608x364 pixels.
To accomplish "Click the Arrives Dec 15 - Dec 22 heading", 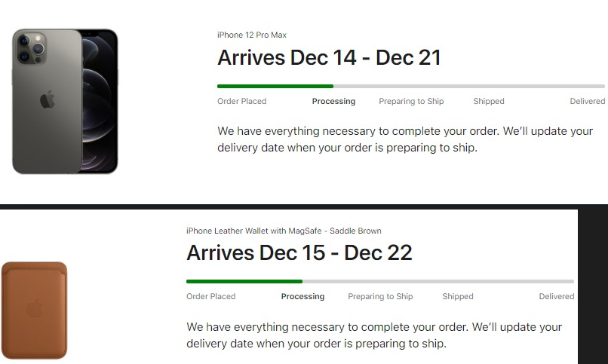I will [299, 253].
